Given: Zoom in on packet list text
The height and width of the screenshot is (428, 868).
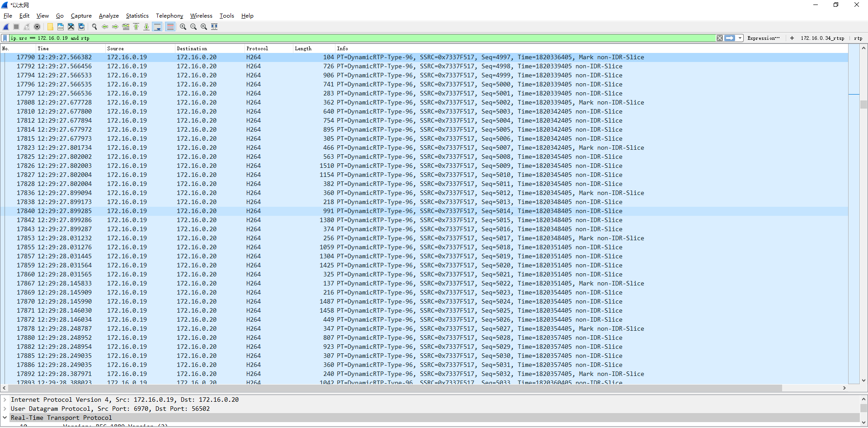Looking at the screenshot, I should (183, 27).
